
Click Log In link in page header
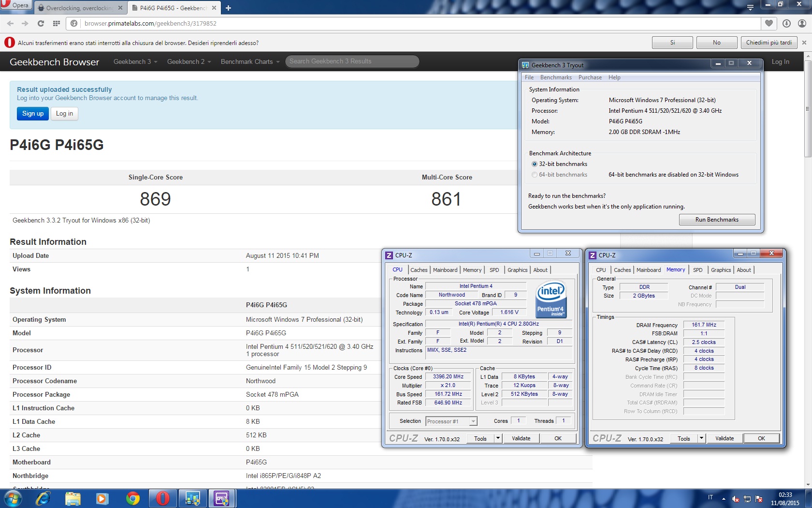tap(780, 61)
